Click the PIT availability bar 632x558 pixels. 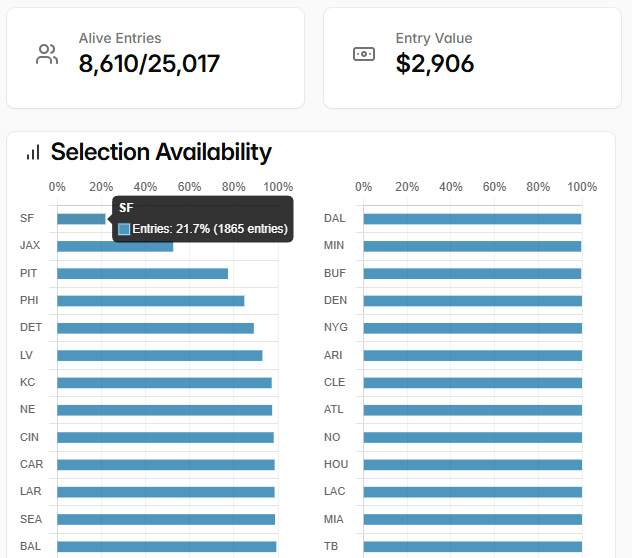(x=142, y=274)
